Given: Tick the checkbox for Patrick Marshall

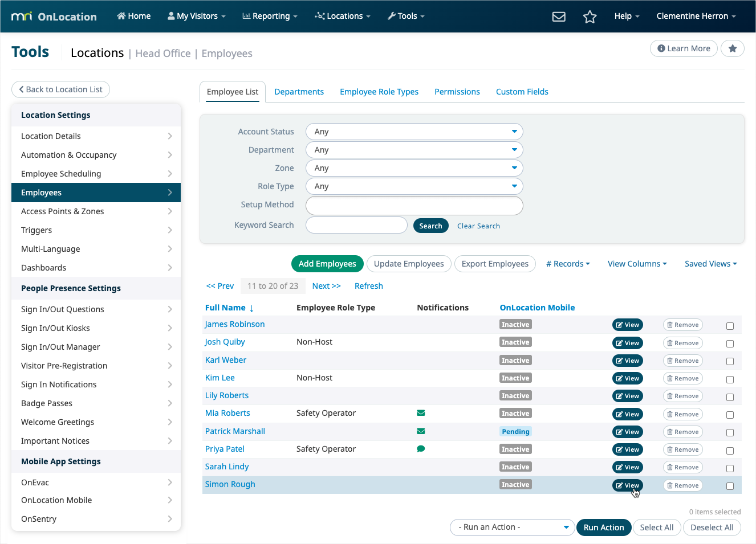Looking at the screenshot, I should coord(730,432).
